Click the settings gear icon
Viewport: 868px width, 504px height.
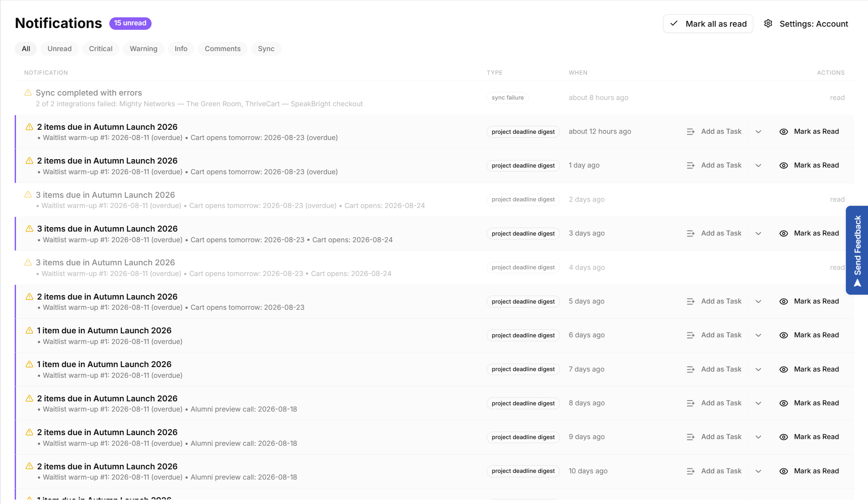[768, 24]
